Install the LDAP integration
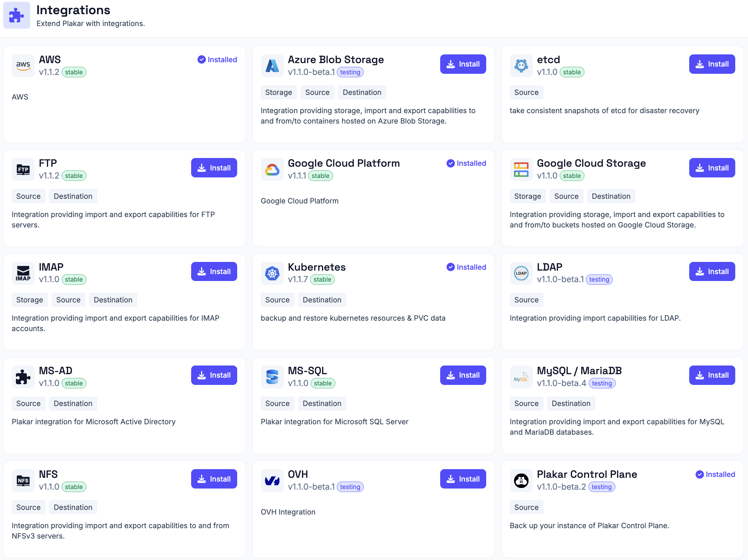This screenshot has height=560, width=748. [x=712, y=271]
